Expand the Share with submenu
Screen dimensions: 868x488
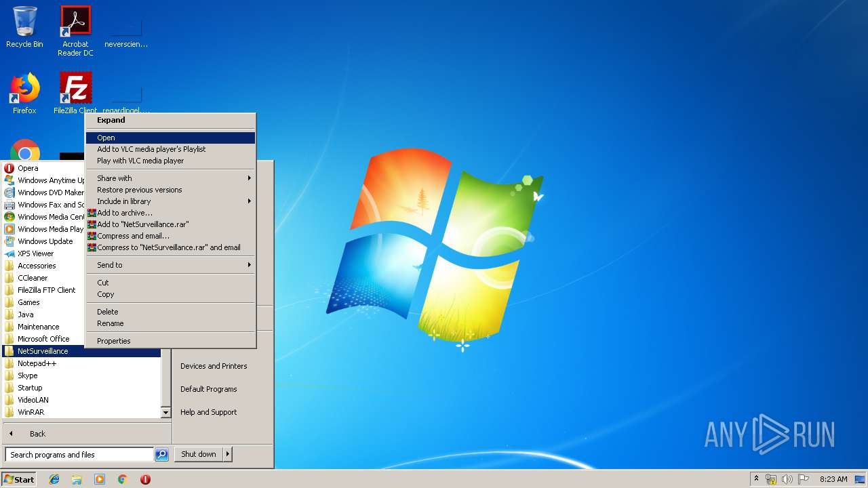click(x=170, y=178)
